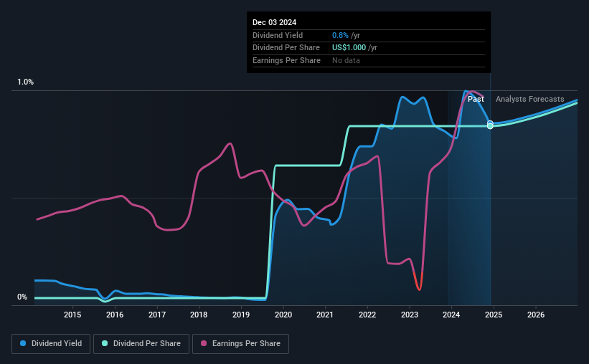Click the 2017 x-axis label
Image resolution: width=589 pixels, height=364 pixels.
[x=157, y=315]
